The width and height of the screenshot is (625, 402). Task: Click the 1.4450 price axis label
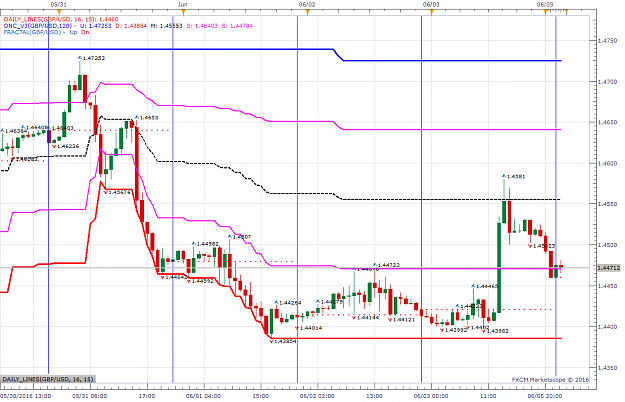pos(608,286)
